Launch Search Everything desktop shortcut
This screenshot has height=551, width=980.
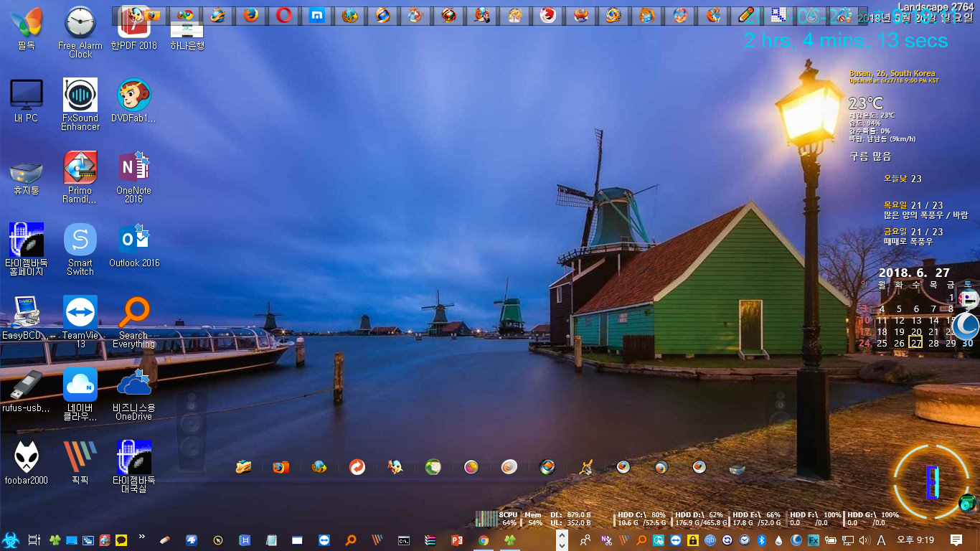tap(133, 321)
